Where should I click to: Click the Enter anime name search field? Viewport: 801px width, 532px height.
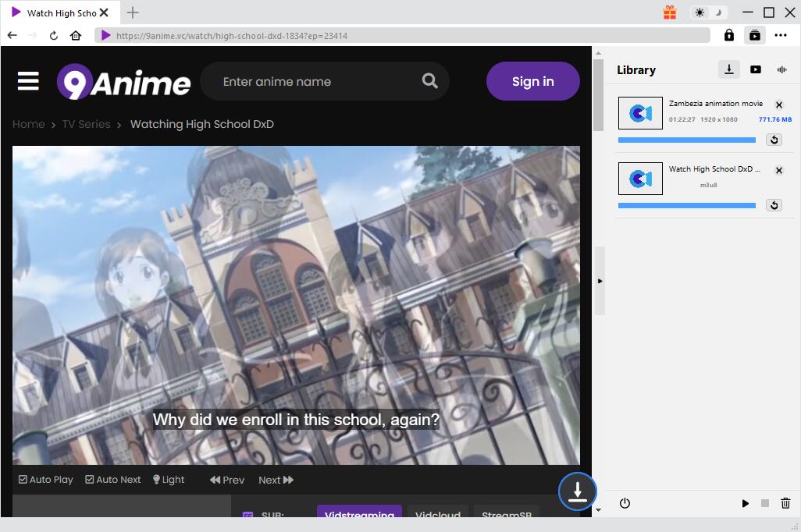[312, 81]
